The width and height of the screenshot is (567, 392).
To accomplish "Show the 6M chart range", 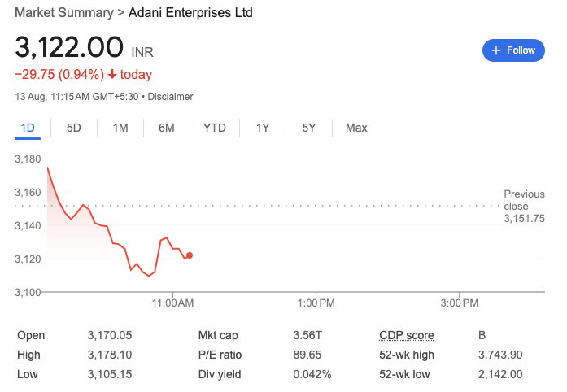I will 167,128.
